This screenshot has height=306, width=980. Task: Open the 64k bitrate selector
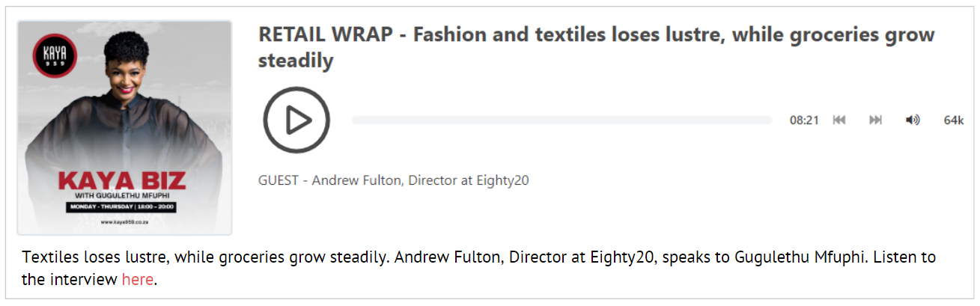(x=954, y=120)
